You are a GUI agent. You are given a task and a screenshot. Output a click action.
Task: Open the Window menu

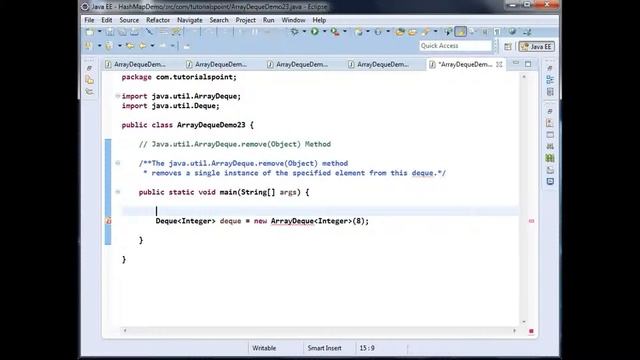[x=293, y=20]
